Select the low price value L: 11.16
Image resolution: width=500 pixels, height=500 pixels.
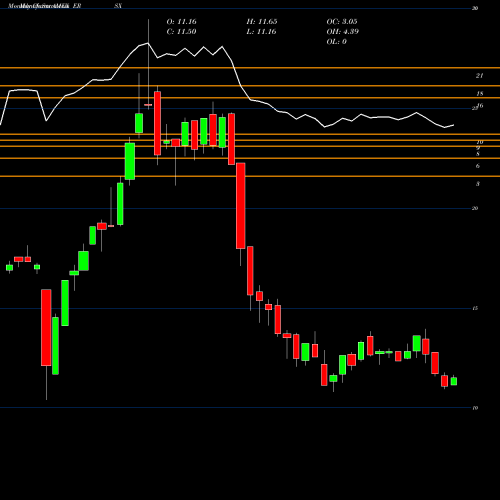point(262,32)
